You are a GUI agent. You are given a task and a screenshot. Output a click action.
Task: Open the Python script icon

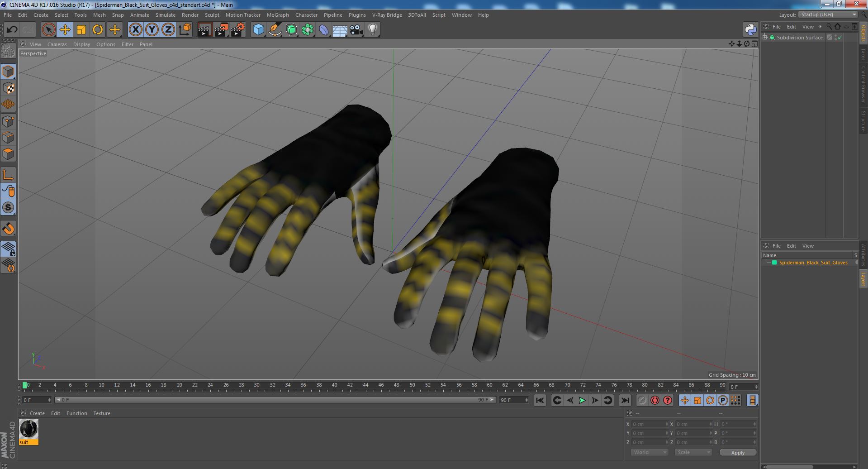[751, 30]
